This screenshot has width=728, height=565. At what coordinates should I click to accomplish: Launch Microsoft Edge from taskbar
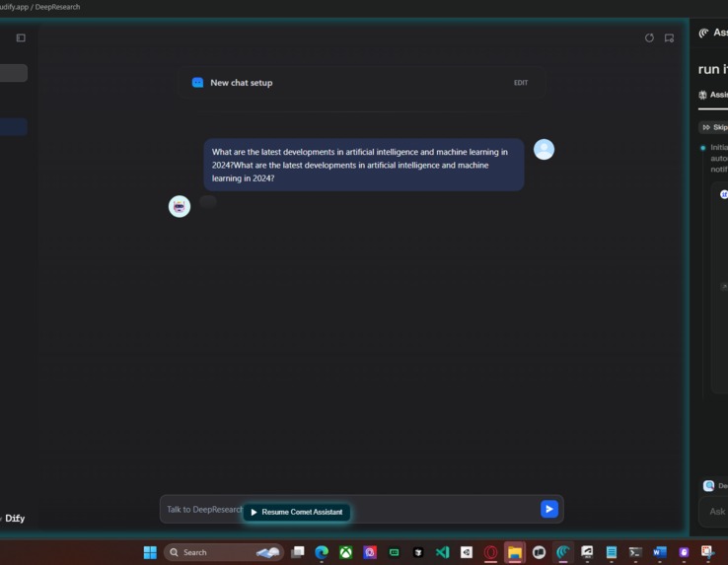tap(322, 552)
